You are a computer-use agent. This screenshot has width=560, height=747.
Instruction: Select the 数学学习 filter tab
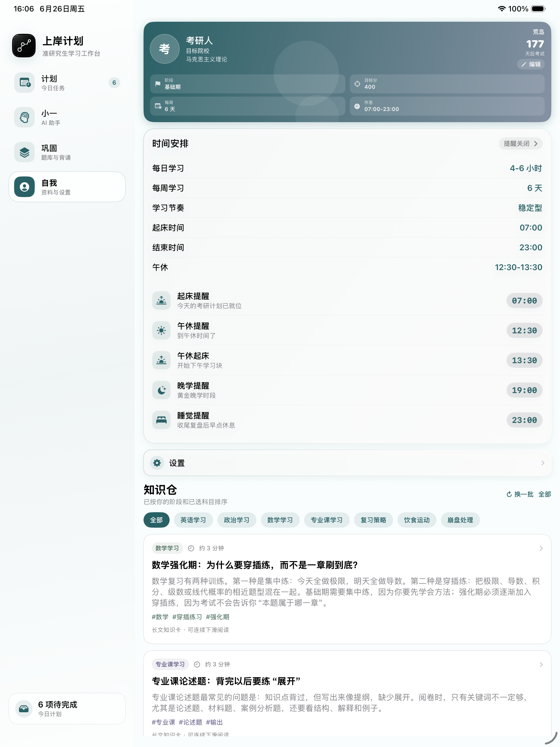click(x=280, y=520)
